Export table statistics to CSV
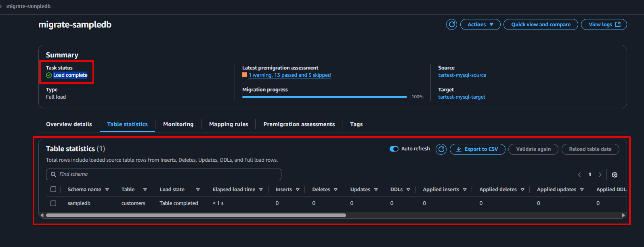644x247 pixels. tap(478, 149)
